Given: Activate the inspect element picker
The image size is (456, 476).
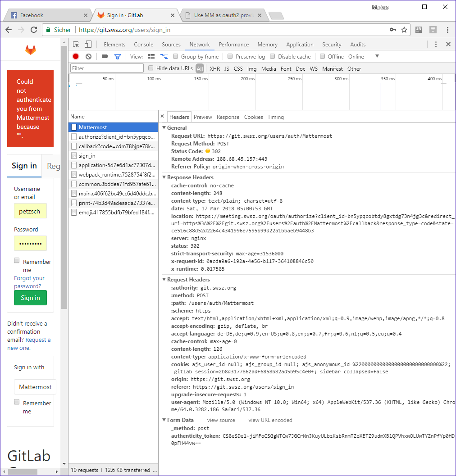Looking at the screenshot, I should tap(76, 44).
